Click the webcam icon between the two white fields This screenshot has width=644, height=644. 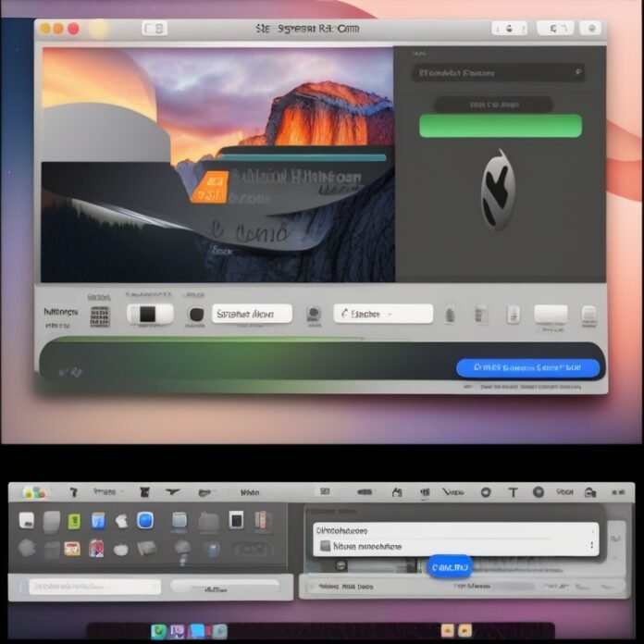point(314,315)
